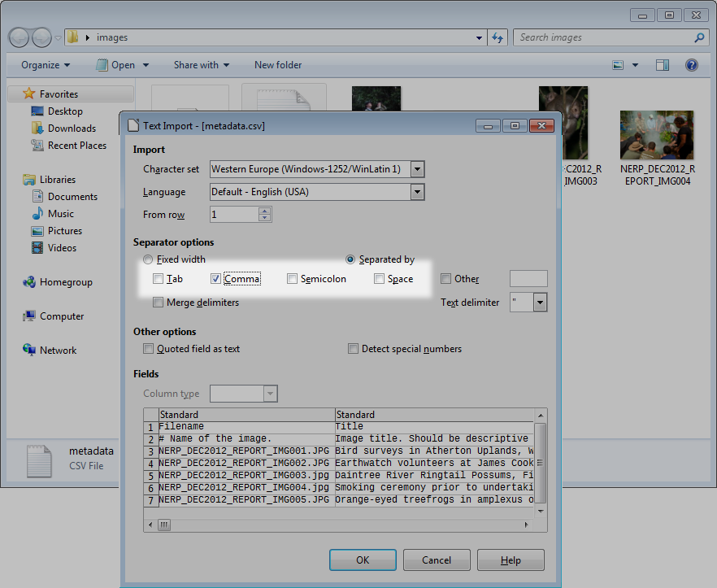The height and width of the screenshot is (588, 717).
Task: Check Detect special numbers
Action: [x=353, y=349]
